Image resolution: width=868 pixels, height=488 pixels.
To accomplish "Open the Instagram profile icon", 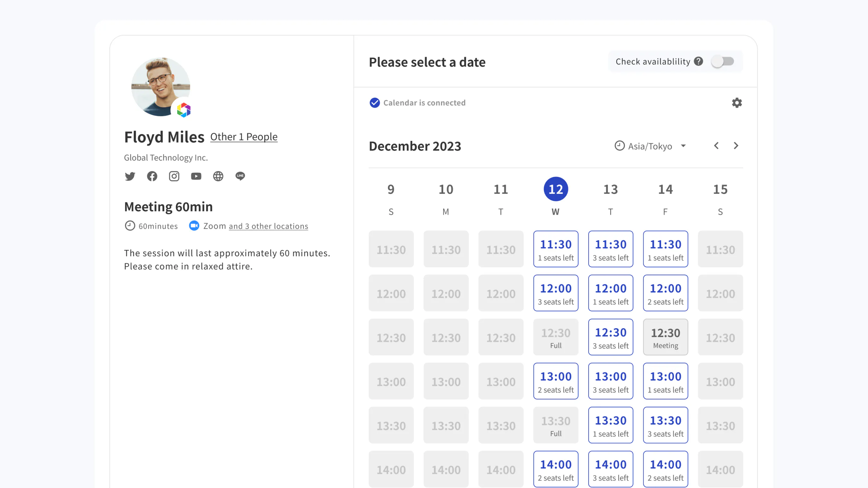I will click(174, 176).
